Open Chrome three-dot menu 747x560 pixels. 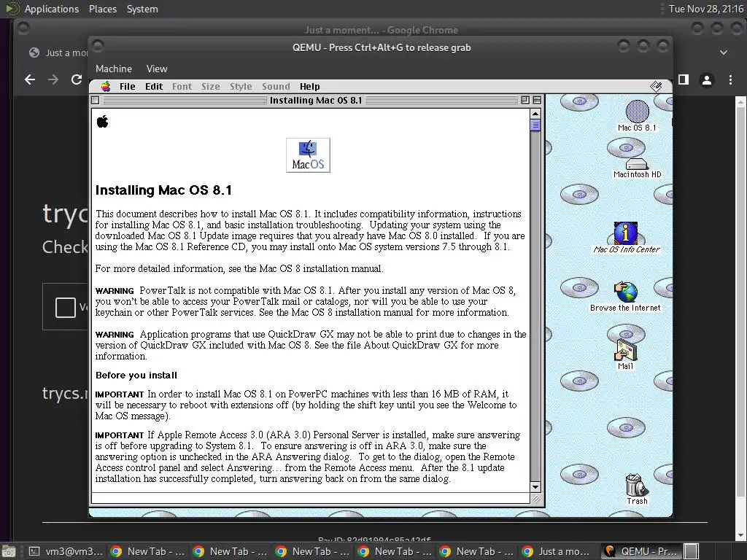coord(730,79)
